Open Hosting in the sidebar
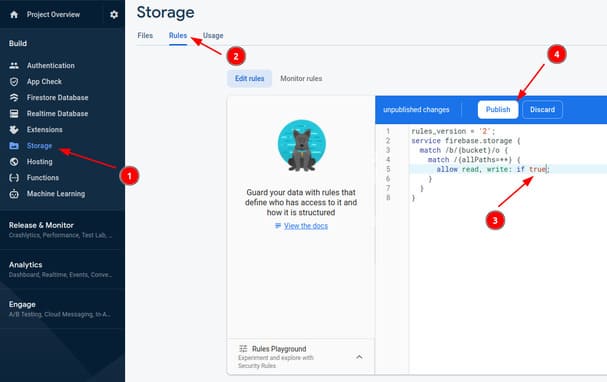 pos(39,162)
